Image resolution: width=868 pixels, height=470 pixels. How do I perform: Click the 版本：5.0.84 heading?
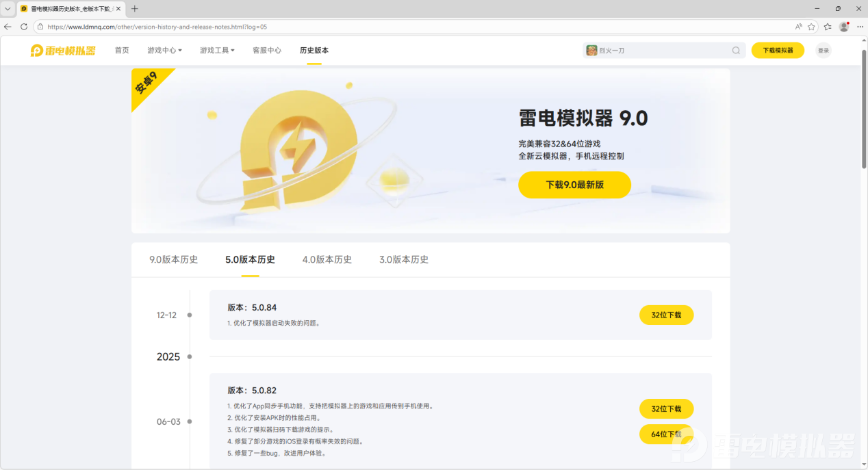tap(252, 308)
